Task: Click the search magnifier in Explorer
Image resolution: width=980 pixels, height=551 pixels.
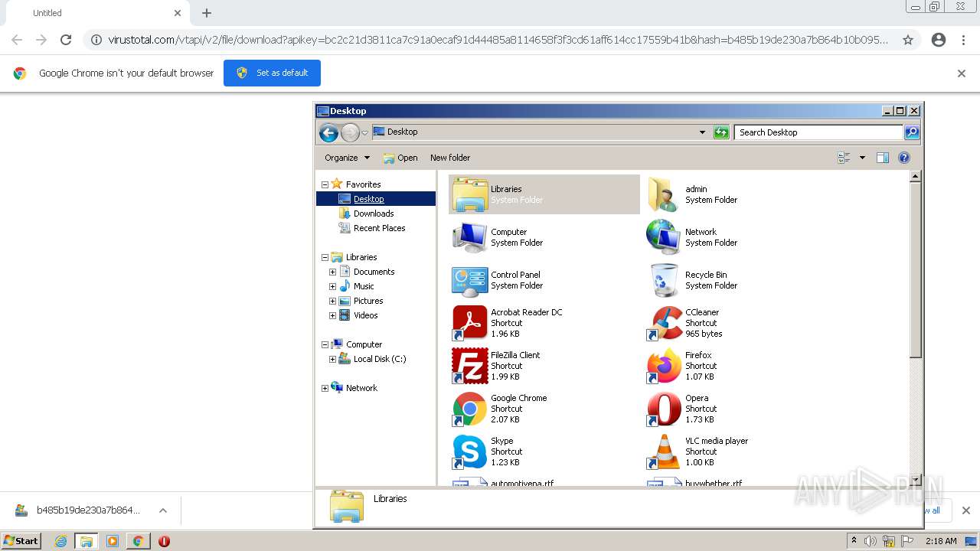Action: coord(912,132)
